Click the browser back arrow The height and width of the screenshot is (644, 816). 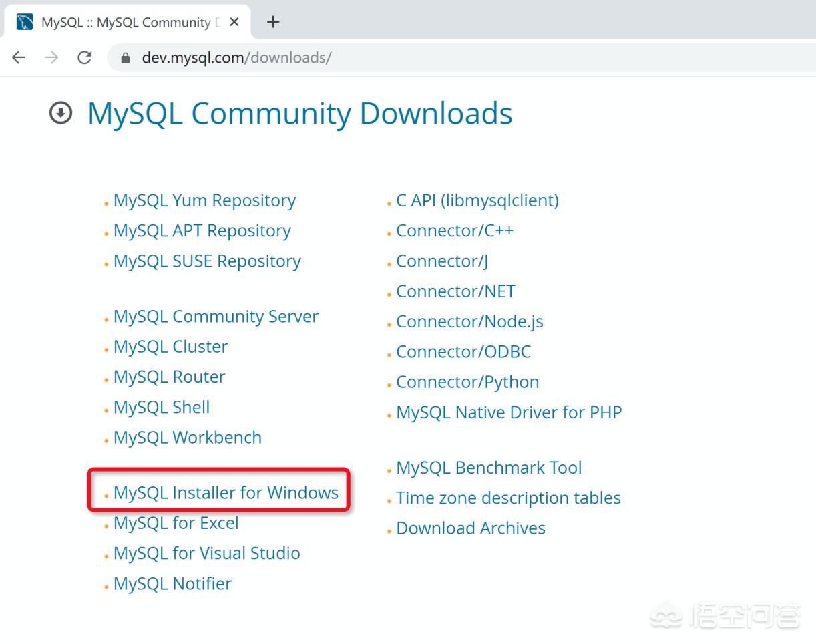(19, 57)
